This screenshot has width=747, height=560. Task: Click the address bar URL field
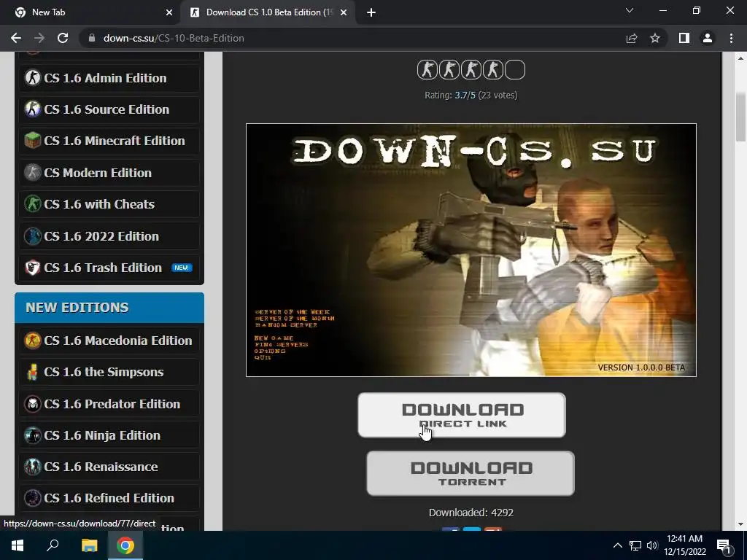coord(352,38)
